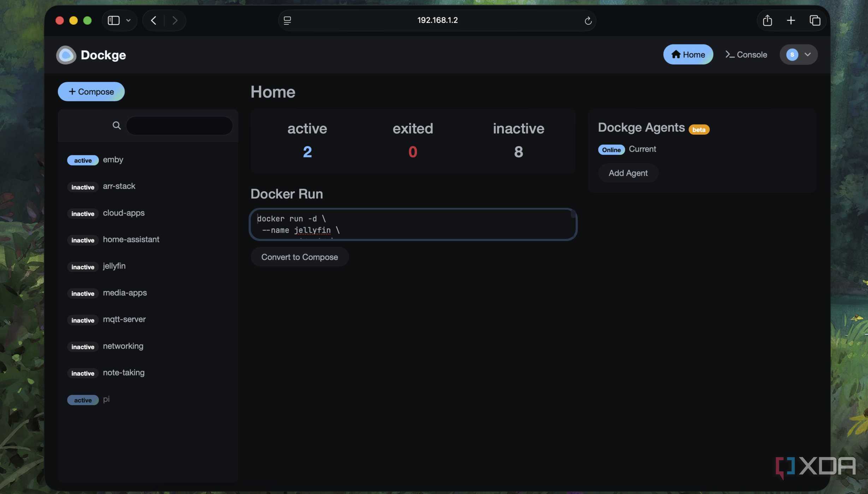Image resolution: width=868 pixels, height=494 pixels.
Task: Click the beta badge next to Dockge Agents
Action: coord(699,129)
